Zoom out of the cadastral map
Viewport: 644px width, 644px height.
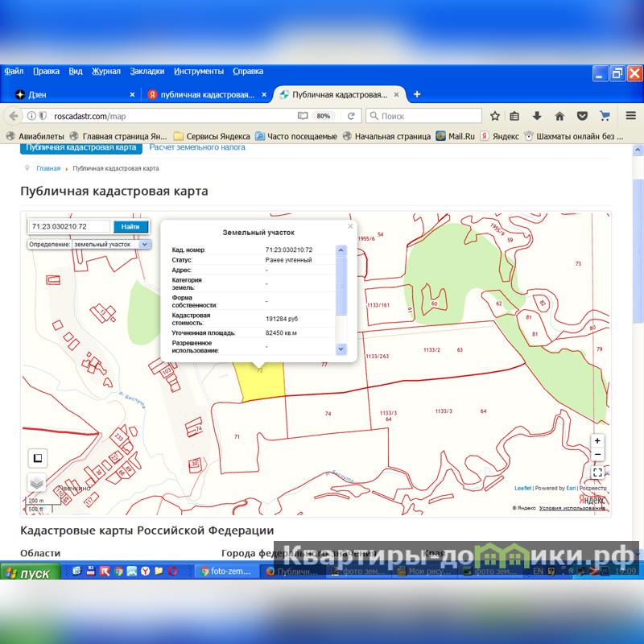597,455
